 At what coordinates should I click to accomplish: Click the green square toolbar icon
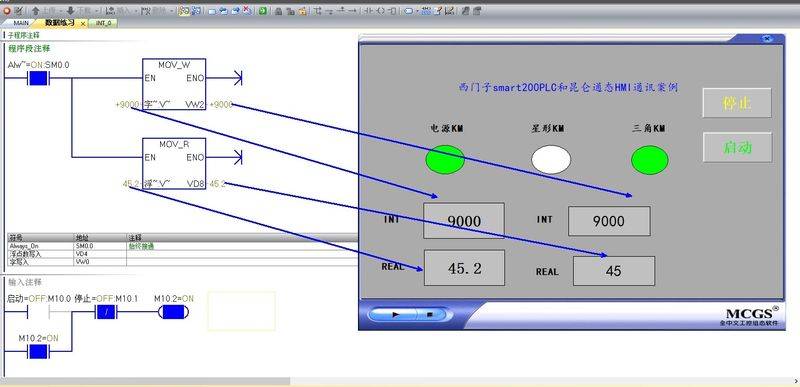pyautogui.click(x=263, y=10)
